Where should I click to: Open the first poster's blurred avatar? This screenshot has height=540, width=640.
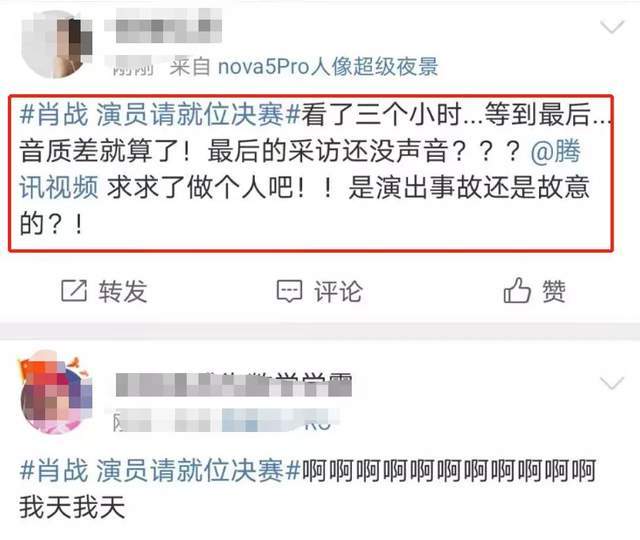(x=56, y=44)
